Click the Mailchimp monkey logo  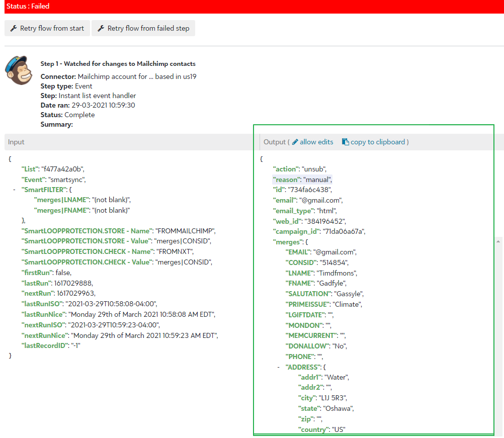coord(19,70)
